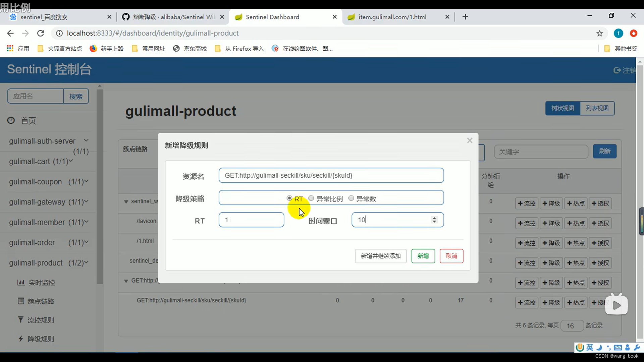Open 流控规则 filter icon item
The image size is (644, 362).
pos(21,320)
